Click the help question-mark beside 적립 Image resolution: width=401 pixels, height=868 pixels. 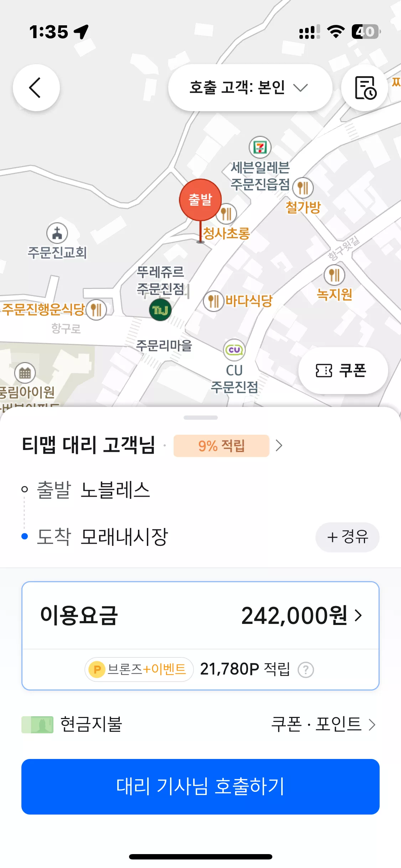(x=306, y=670)
